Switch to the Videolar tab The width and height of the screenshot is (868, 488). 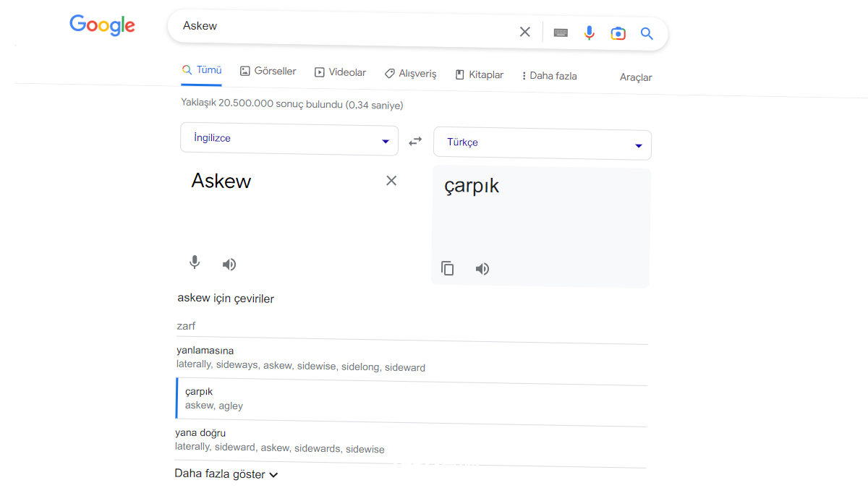(x=340, y=72)
